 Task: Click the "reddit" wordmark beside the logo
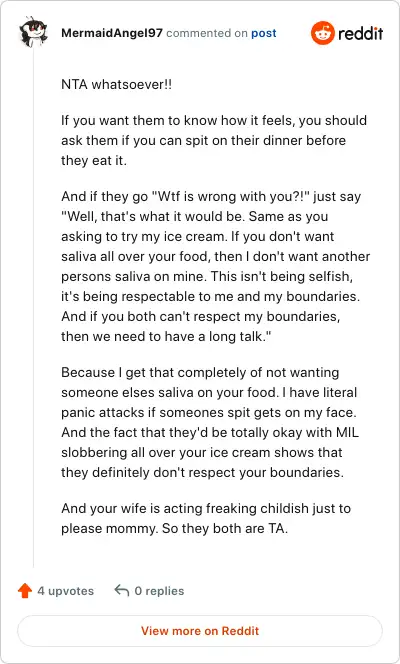coord(361,33)
